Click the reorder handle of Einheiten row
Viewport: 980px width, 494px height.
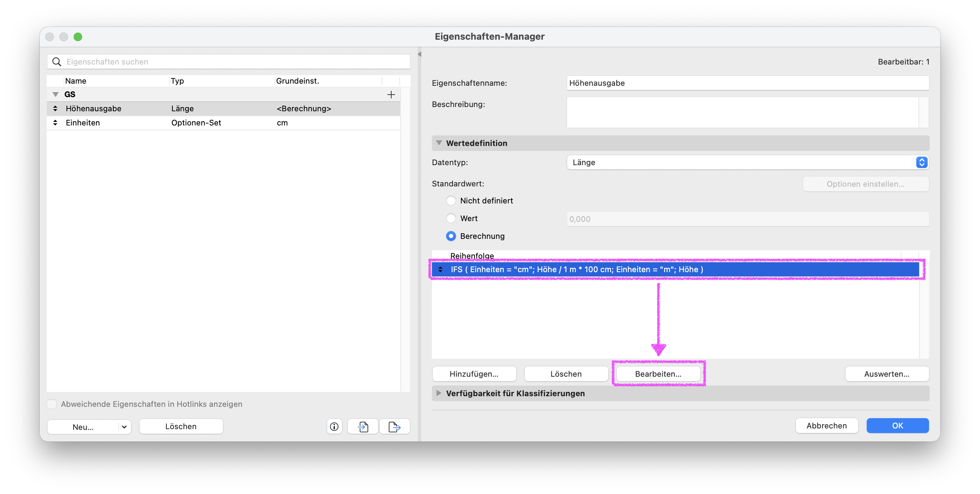coord(55,123)
